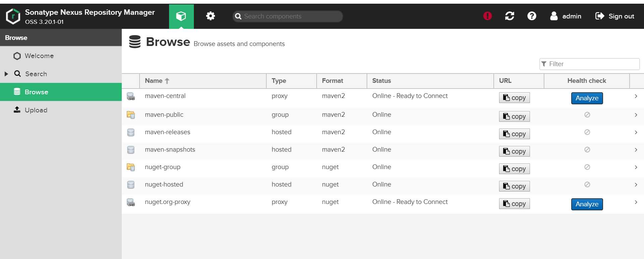The height and width of the screenshot is (259, 644).
Task: Click the nuget.org-proxy repository icon
Action: coord(131,202)
